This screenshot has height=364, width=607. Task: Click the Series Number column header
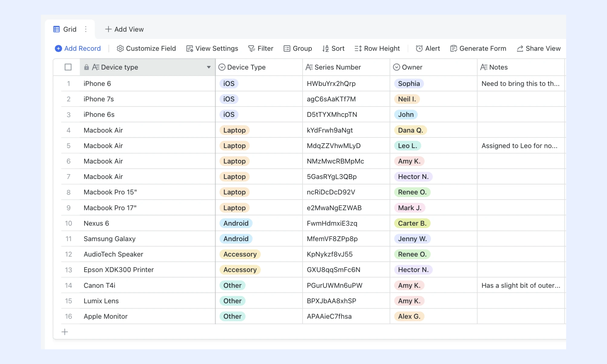pyautogui.click(x=346, y=67)
